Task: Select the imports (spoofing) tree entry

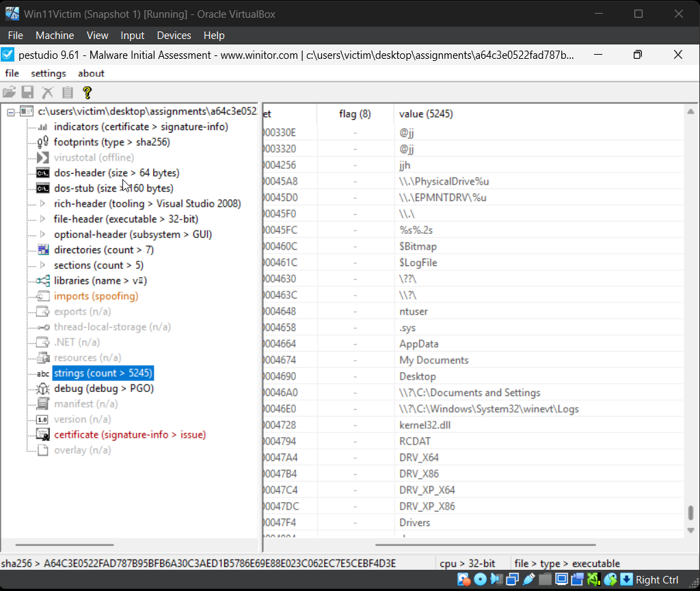Action: click(96, 295)
